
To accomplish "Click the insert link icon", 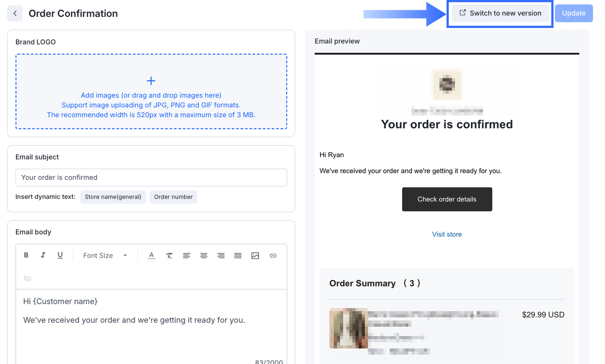I will click(x=273, y=256).
